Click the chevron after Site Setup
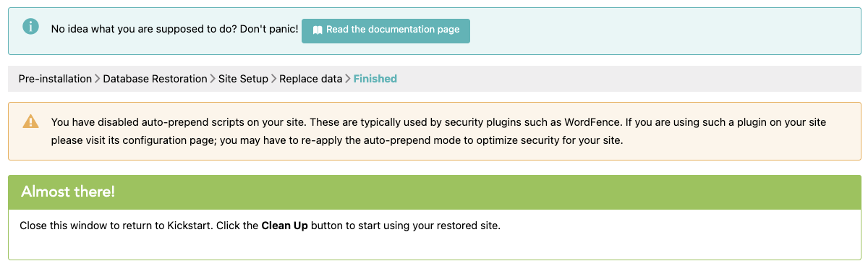The height and width of the screenshot is (274, 868). (x=273, y=79)
